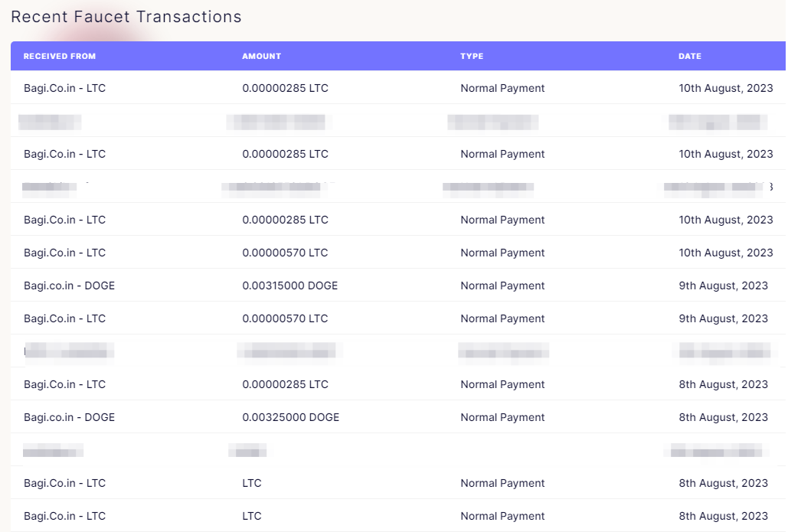Screen dimensions: 801x532
Task: Click the last row's Bagi.Co.in - LTC entry
Action: 65,516
